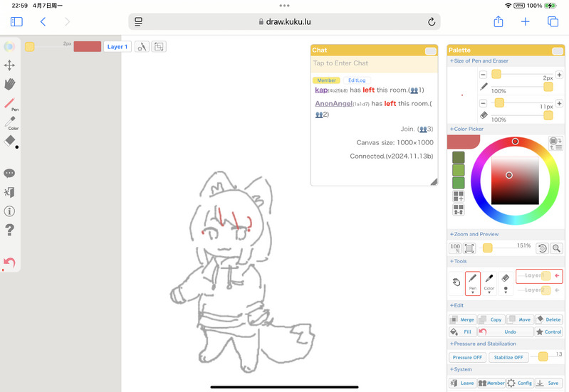Collapse the Tools section header

coord(459,261)
